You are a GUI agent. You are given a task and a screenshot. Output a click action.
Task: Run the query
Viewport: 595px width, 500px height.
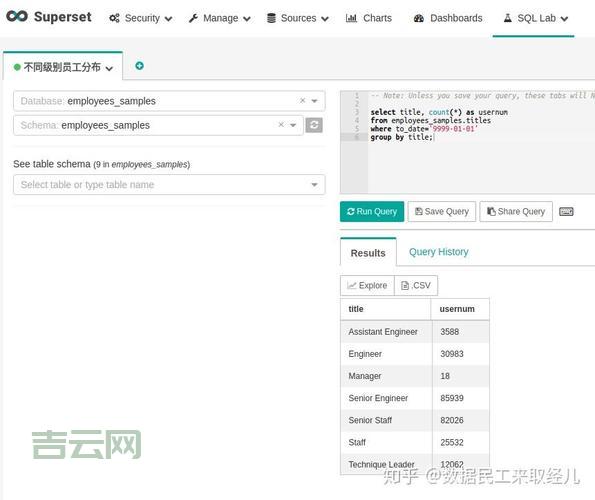[372, 211]
